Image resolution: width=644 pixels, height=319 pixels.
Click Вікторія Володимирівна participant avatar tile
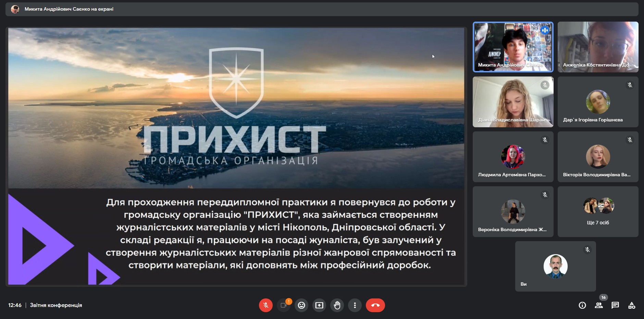[x=598, y=157]
